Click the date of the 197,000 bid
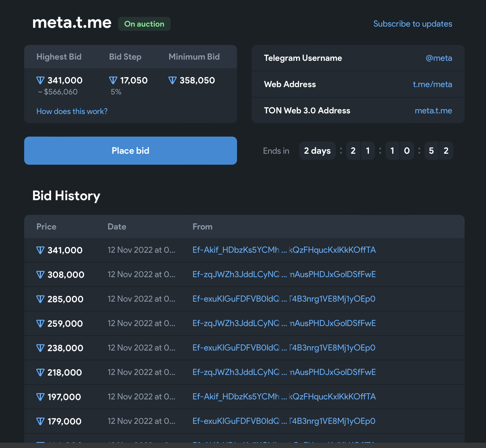486x448 pixels. (141, 397)
